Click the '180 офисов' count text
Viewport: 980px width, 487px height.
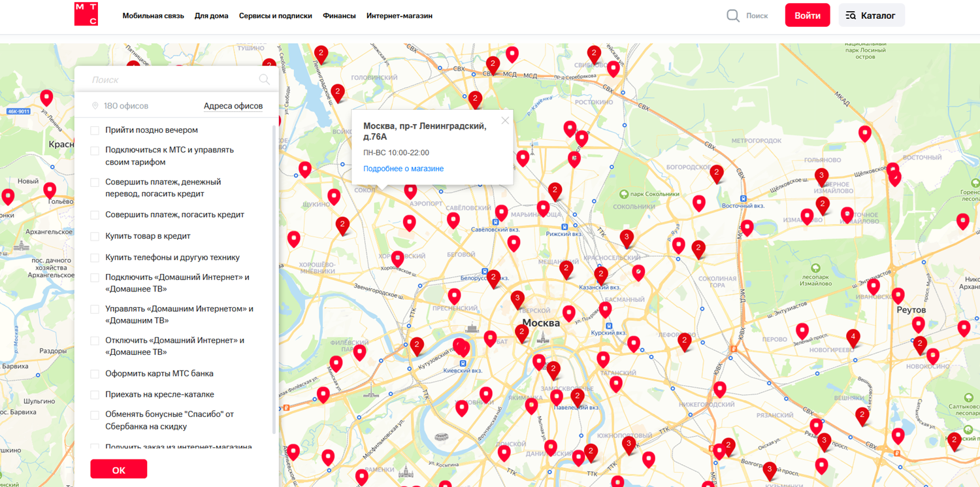click(x=126, y=106)
